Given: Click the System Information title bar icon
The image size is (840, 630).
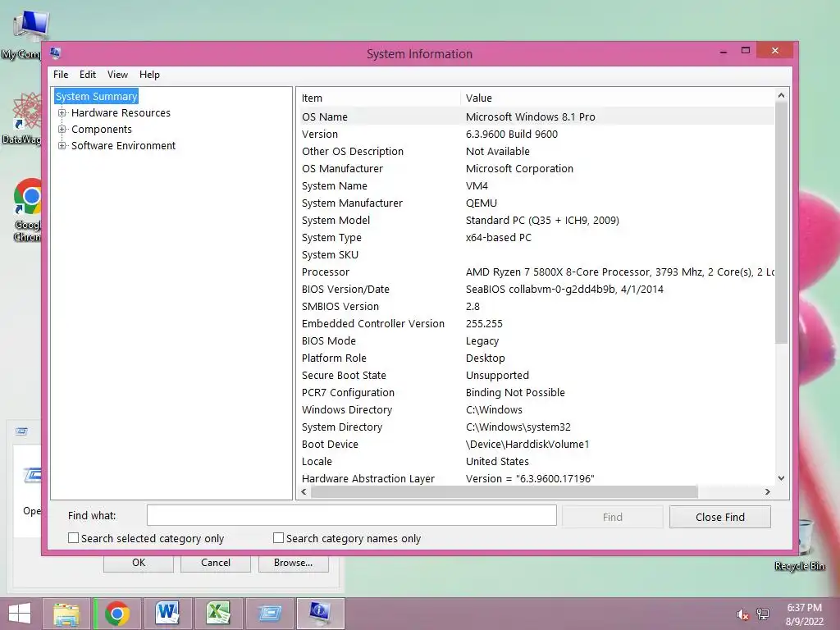Looking at the screenshot, I should (55, 52).
